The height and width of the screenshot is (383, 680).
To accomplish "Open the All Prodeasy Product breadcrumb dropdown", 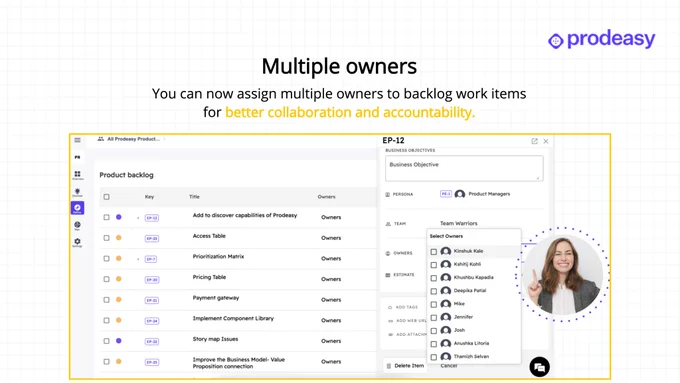I will (134, 139).
